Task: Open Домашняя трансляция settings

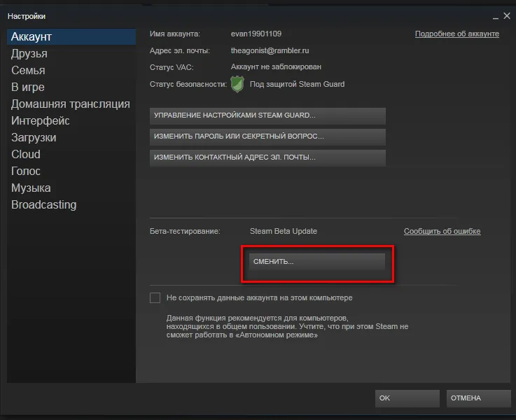Action: click(71, 104)
